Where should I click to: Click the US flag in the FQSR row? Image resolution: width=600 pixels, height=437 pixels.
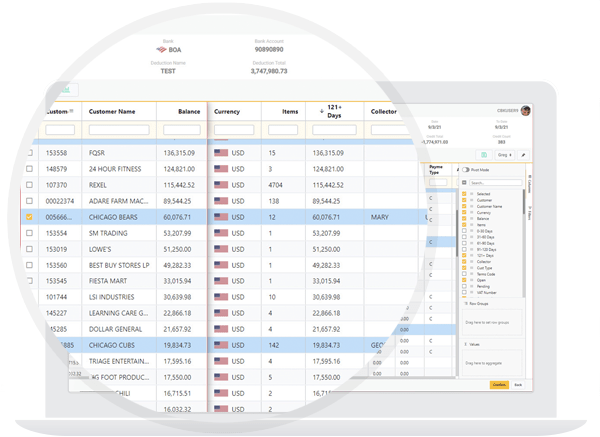(221, 153)
